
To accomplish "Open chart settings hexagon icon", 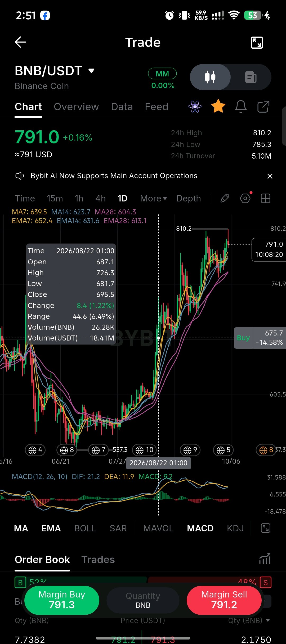I will 245,198.
